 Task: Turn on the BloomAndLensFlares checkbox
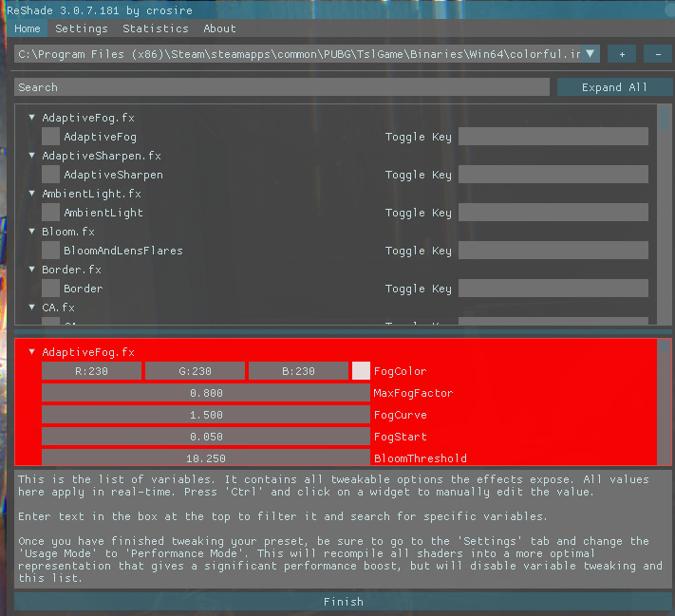tap(50, 251)
